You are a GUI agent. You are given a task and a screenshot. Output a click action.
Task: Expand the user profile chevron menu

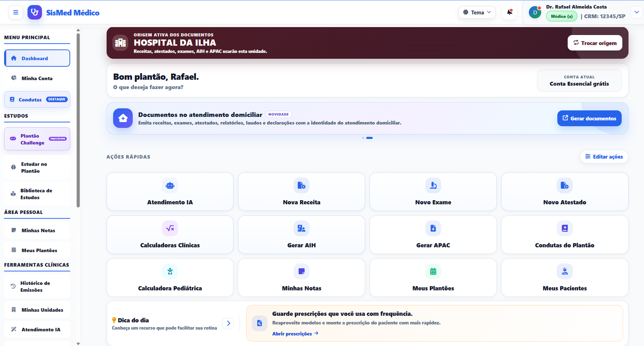point(637,12)
